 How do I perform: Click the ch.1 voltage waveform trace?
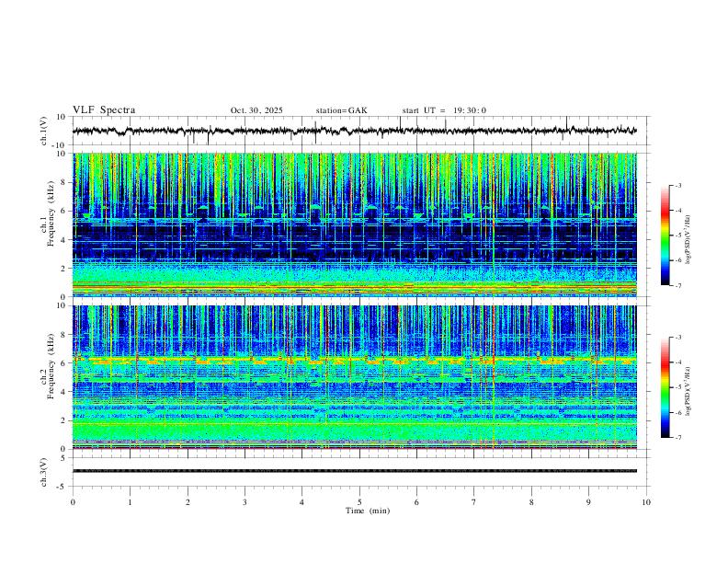(x=355, y=131)
